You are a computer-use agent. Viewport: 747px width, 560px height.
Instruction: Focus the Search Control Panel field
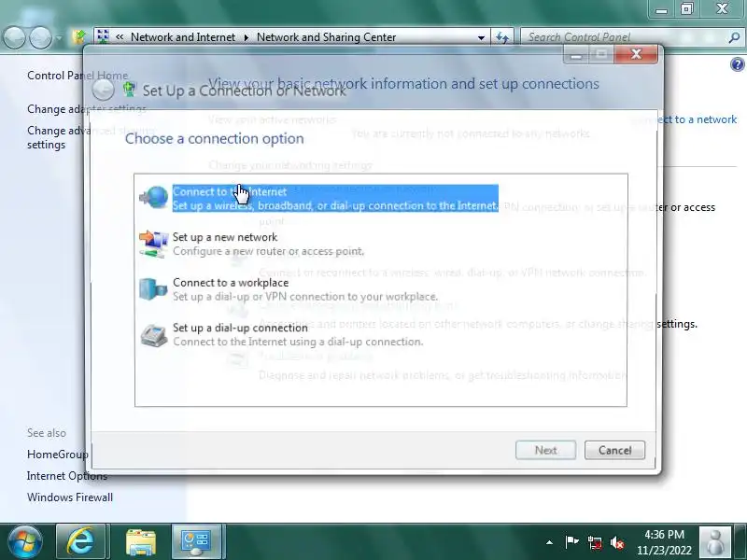(625, 37)
